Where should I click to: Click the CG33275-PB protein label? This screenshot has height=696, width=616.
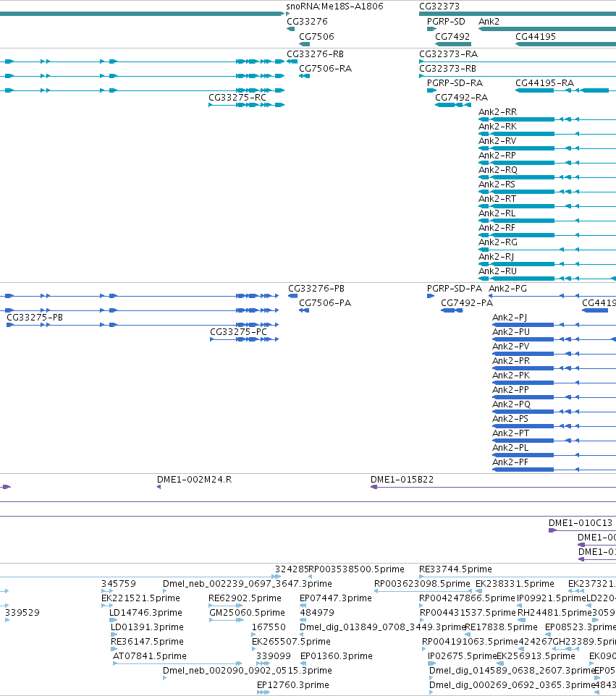tap(35, 318)
